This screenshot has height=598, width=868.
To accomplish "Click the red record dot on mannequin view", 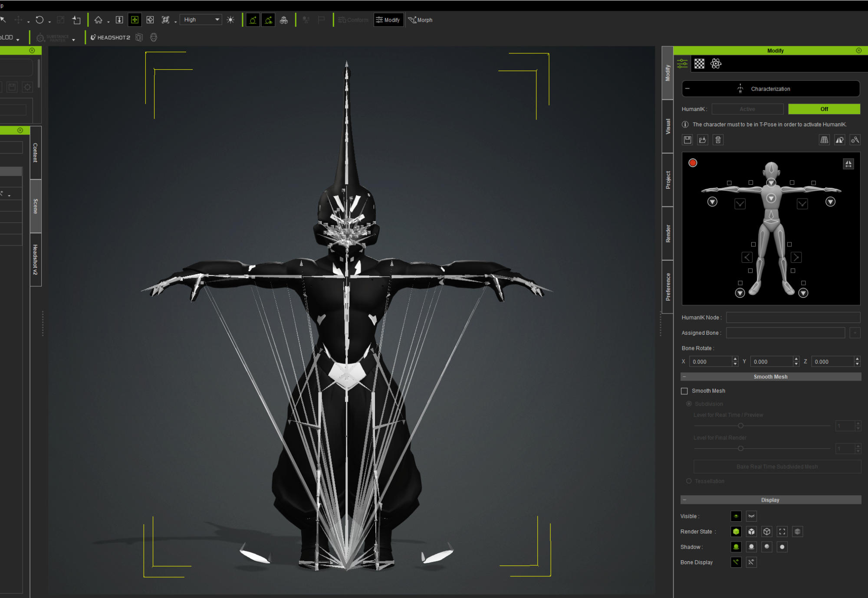I will coord(693,163).
